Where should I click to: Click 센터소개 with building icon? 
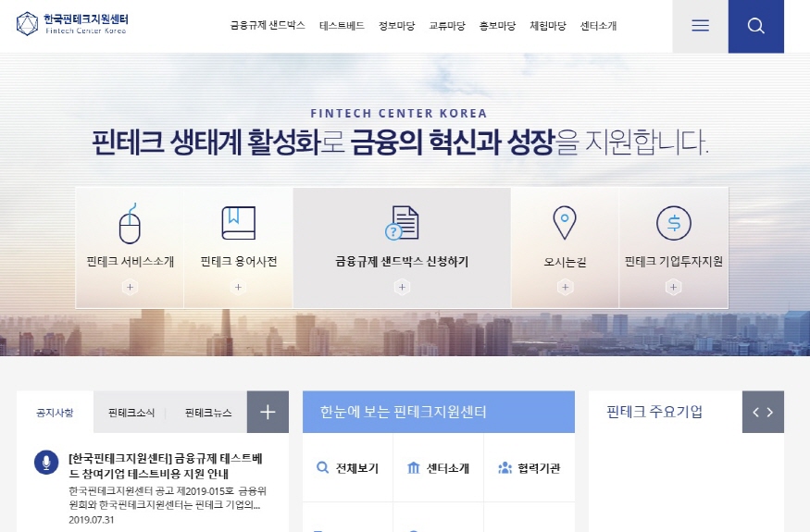point(438,468)
